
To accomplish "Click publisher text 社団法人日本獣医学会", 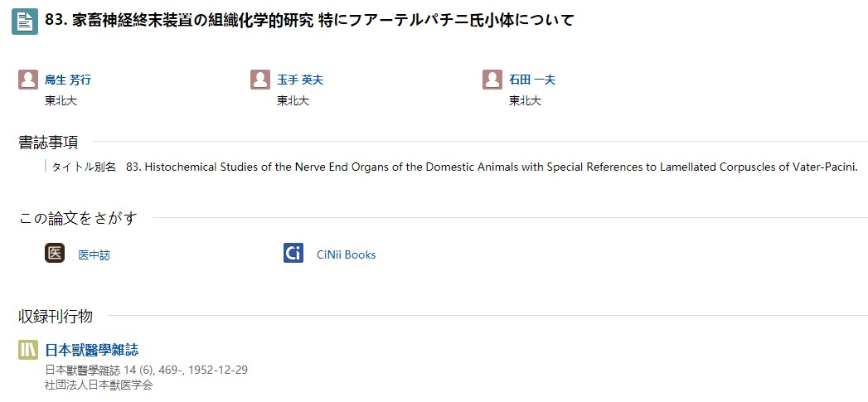I will pos(99,385).
